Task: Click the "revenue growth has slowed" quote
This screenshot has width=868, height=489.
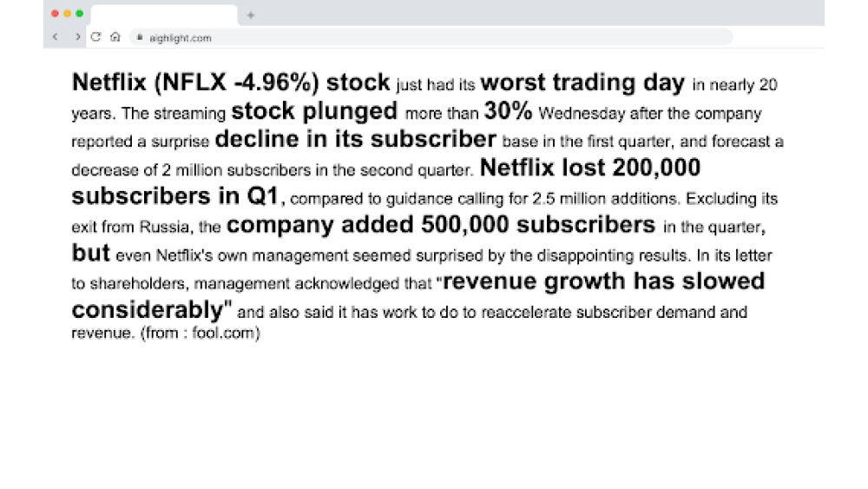Action: coord(604,281)
